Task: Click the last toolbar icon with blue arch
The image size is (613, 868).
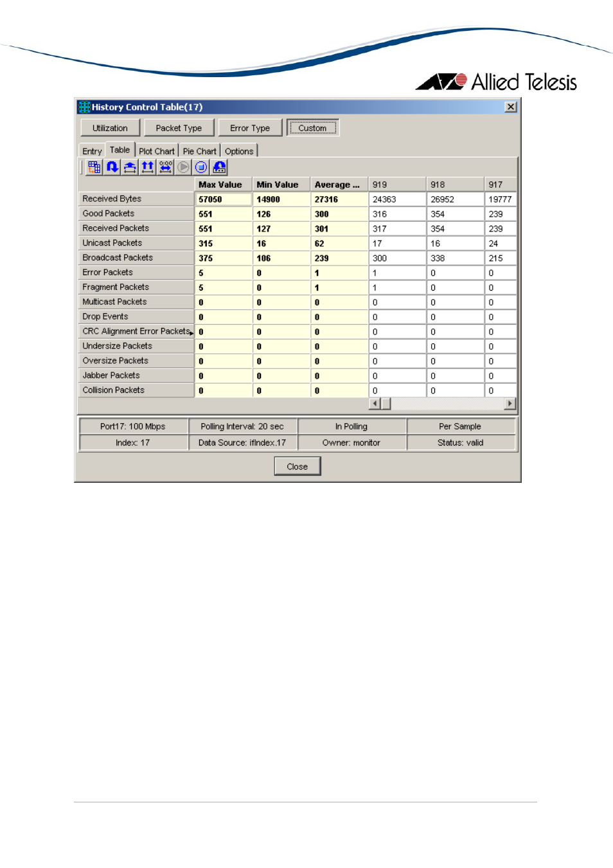Action: (219, 167)
